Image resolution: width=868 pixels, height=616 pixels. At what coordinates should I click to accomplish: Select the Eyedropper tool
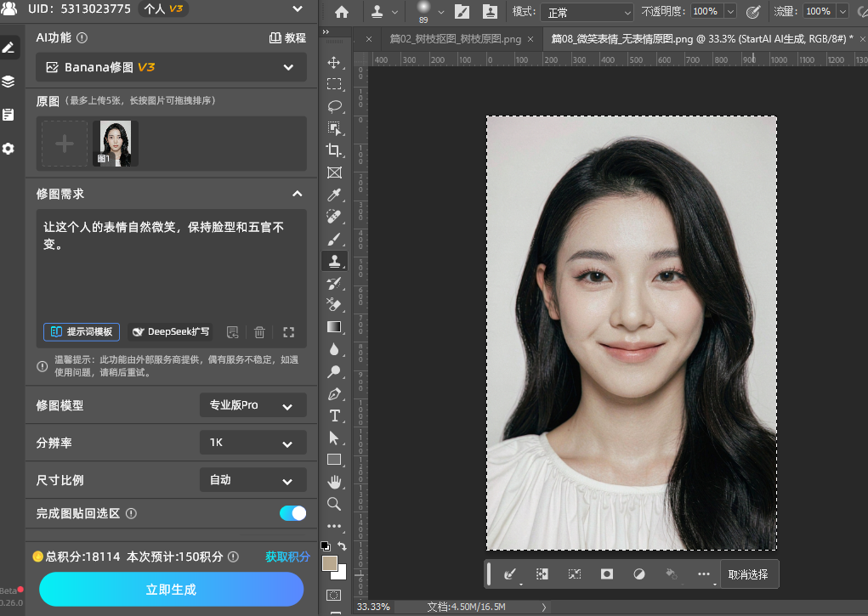pyautogui.click(x=334, y=195)
